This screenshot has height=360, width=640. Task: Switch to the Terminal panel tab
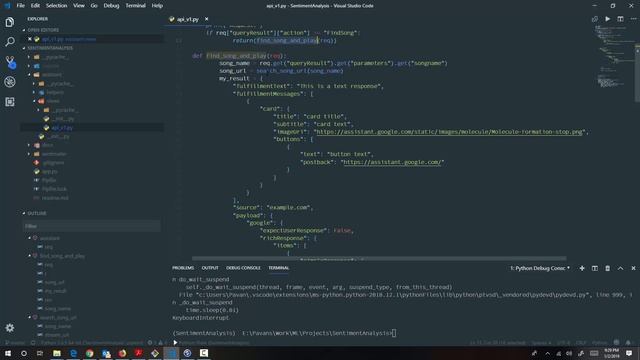tap(279, 268)
